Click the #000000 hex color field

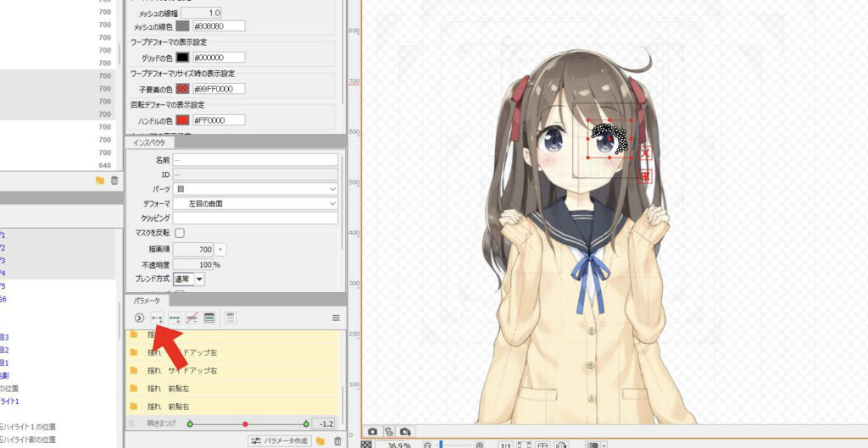(x=219, y=58)
